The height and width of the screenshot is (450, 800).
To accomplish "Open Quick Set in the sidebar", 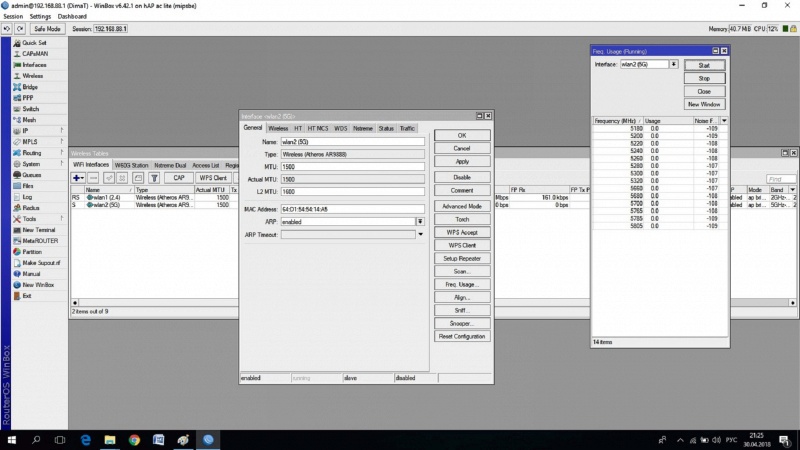I will pos(34,43).
